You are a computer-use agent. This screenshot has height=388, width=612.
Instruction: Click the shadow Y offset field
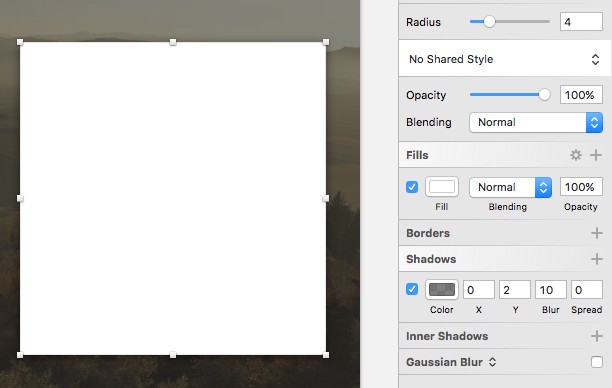pos(514,290)
